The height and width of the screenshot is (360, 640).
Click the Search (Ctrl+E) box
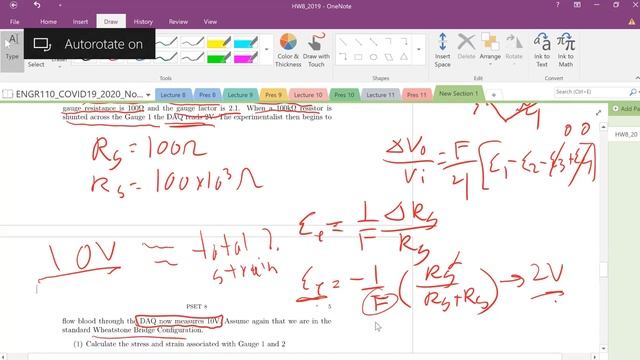click(x=590, y=92)
